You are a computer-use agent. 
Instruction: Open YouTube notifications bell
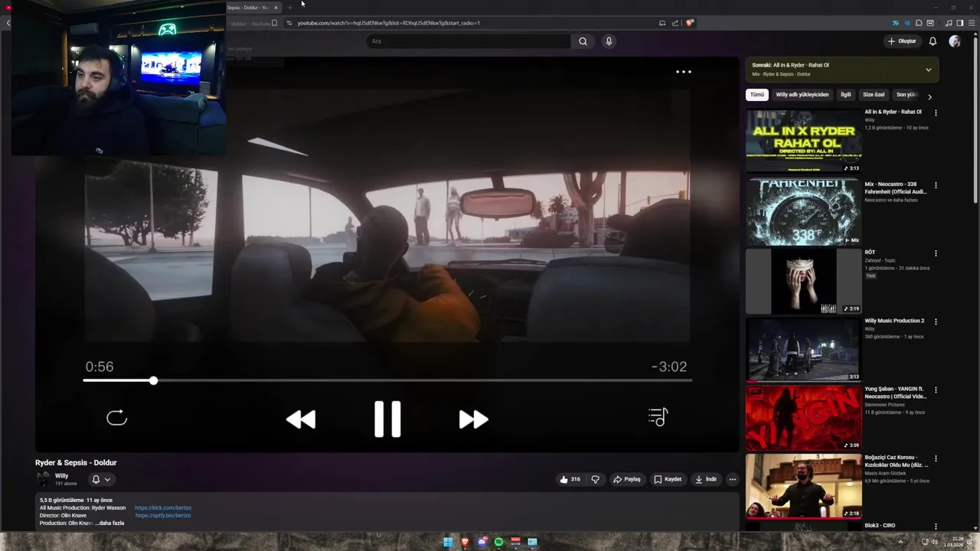pyautogui.click(x=933, y=41)
